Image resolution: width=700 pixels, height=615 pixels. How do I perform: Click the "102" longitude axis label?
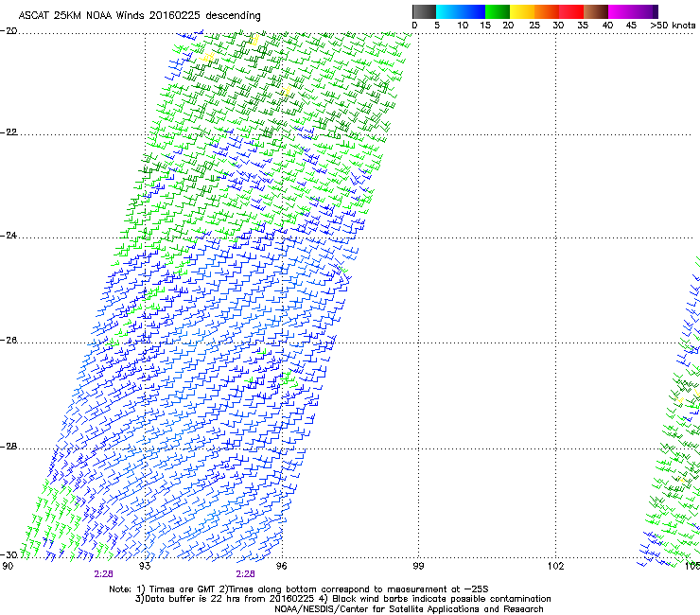click(556, 567)
